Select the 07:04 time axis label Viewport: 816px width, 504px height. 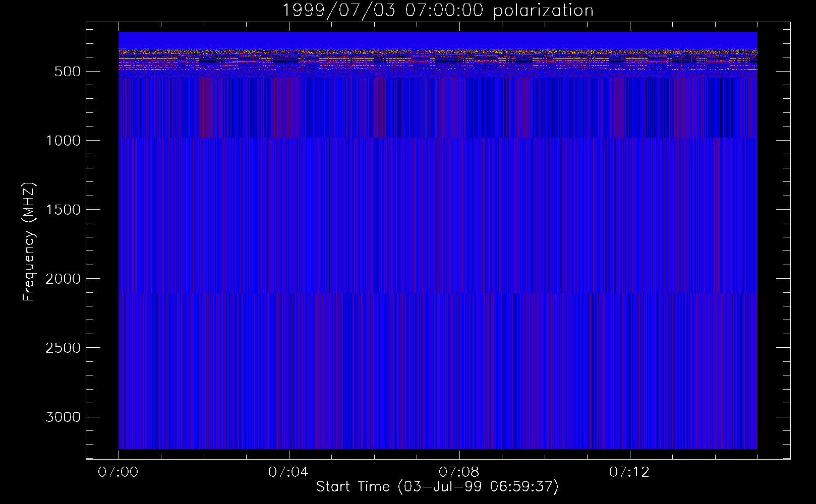pyautogui.click(x=288, y=472)
